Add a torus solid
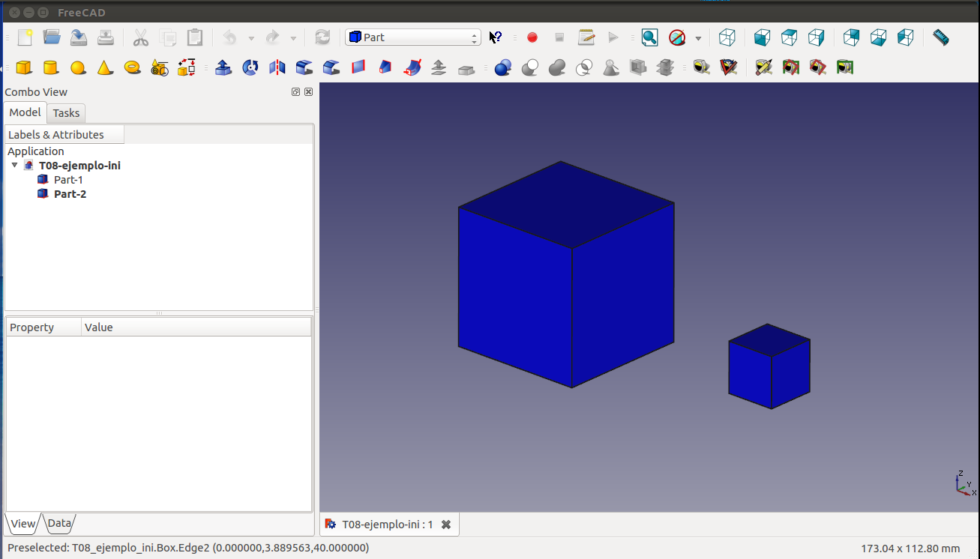The height and width of the screenshot is (559, 980). click(133, 68)
